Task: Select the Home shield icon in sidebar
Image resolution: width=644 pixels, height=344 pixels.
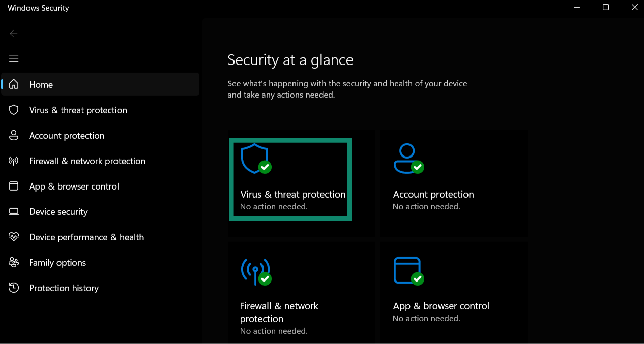Action: [x=13, y=84]
